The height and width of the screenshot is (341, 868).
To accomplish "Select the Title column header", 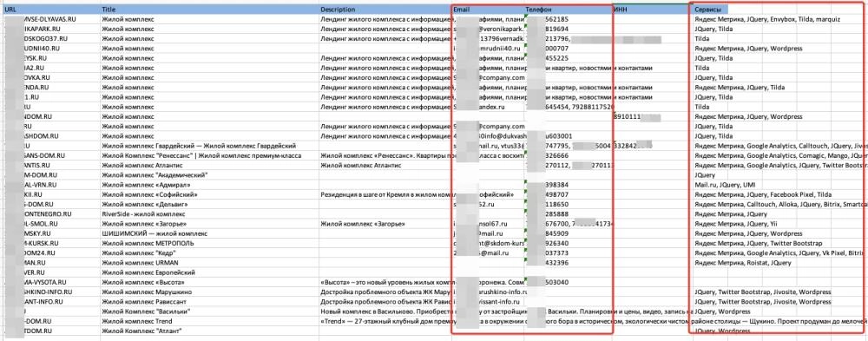I will 210,10.
